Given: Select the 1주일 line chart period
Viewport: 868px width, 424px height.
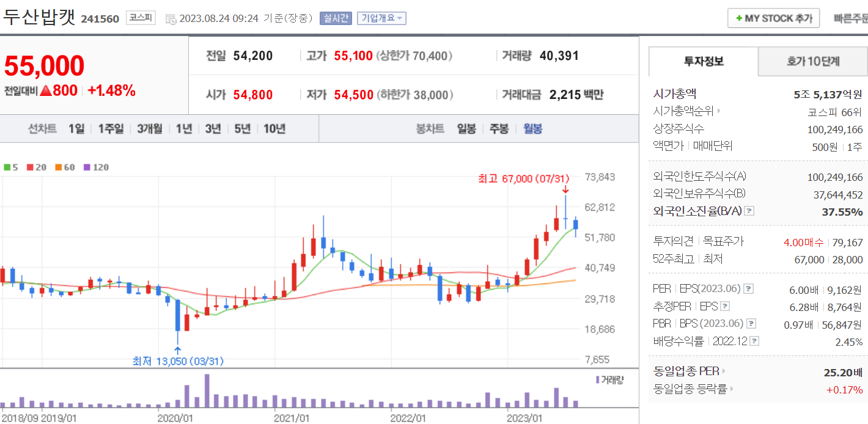Looking at the screenshot, I should pos(111,129).
